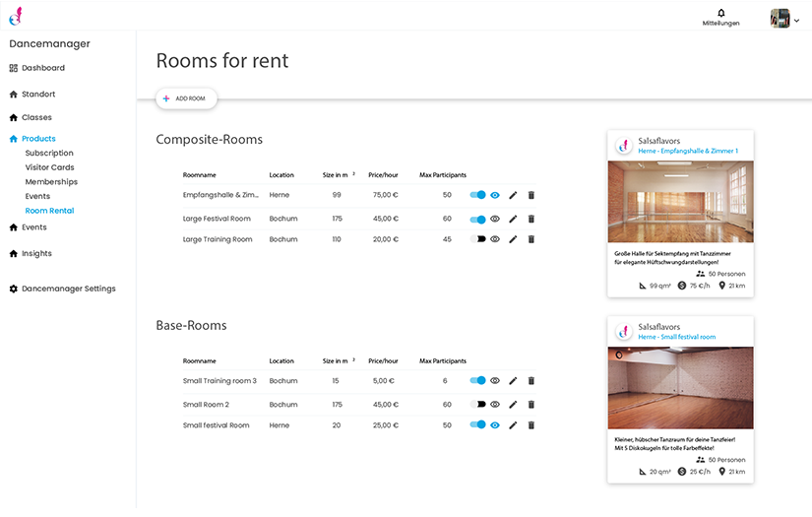
Task: Open Visitor Cards under Products
Action: tap(50, 167)
